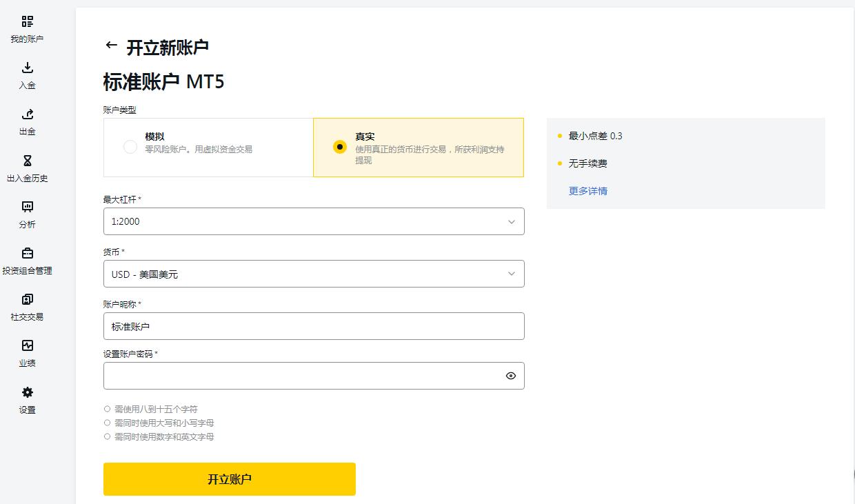Click the 入金 deposit icon
Screen dimensions: 855x504
[27, 68]
